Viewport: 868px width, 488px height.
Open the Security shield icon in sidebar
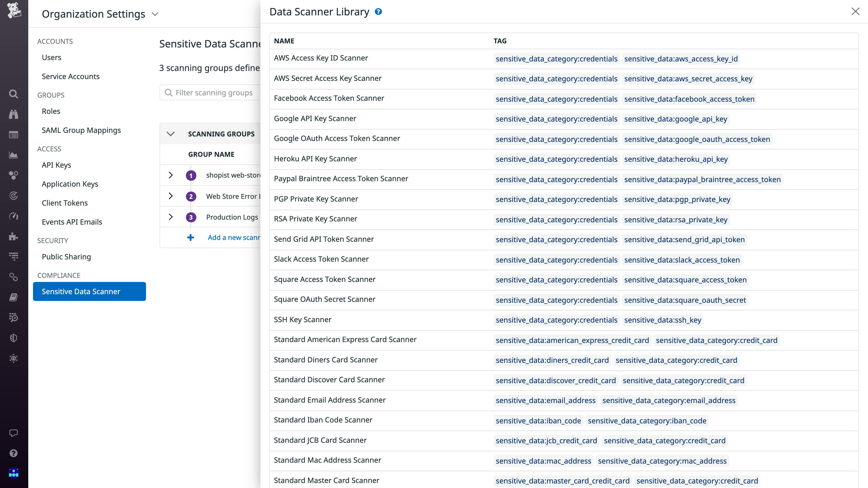[14, 338]
